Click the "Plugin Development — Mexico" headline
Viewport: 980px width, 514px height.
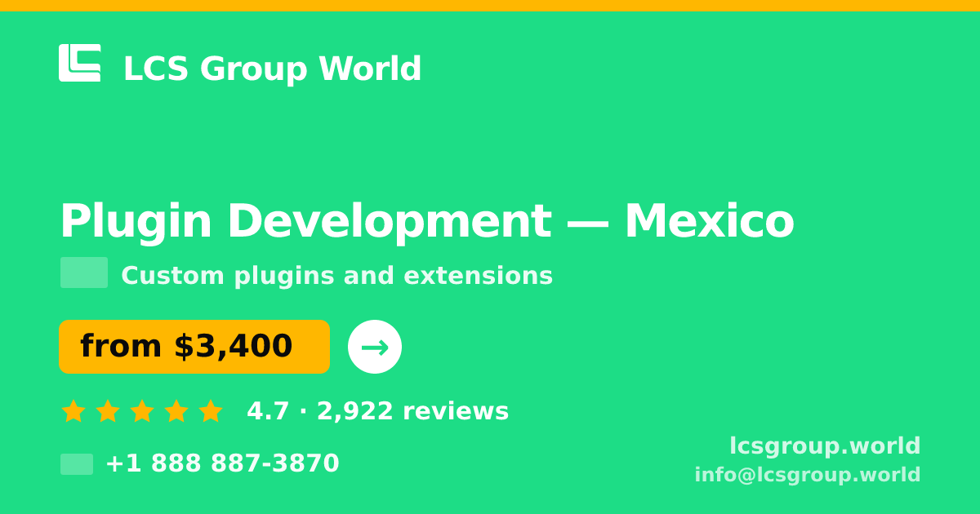click(426, 221)
